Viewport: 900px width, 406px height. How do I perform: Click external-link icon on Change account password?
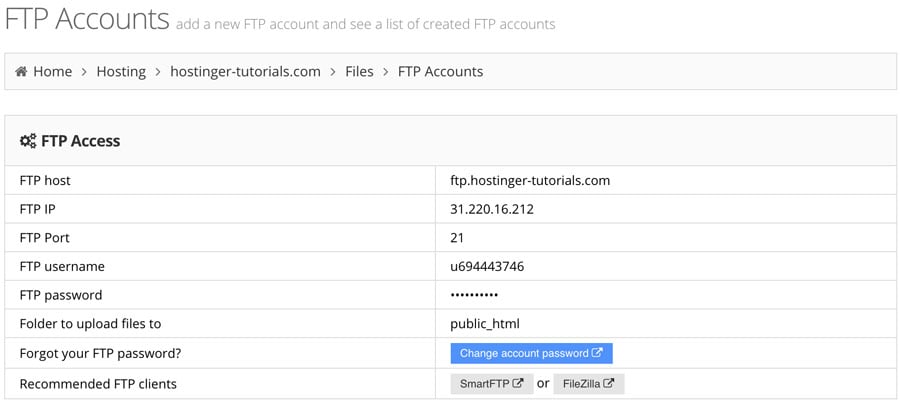tap(598, 353)
